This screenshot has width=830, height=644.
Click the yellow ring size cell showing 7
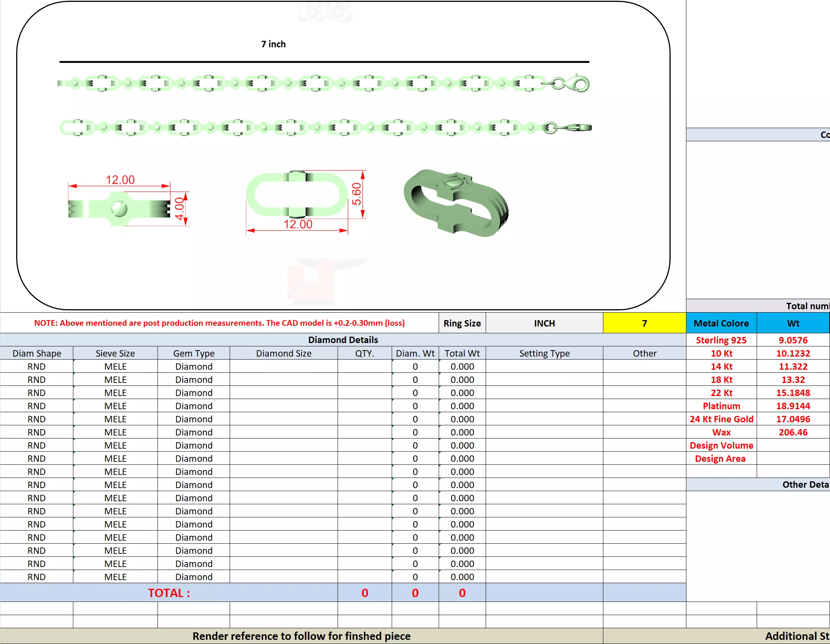pyautogui.click(x=644, y=323)
